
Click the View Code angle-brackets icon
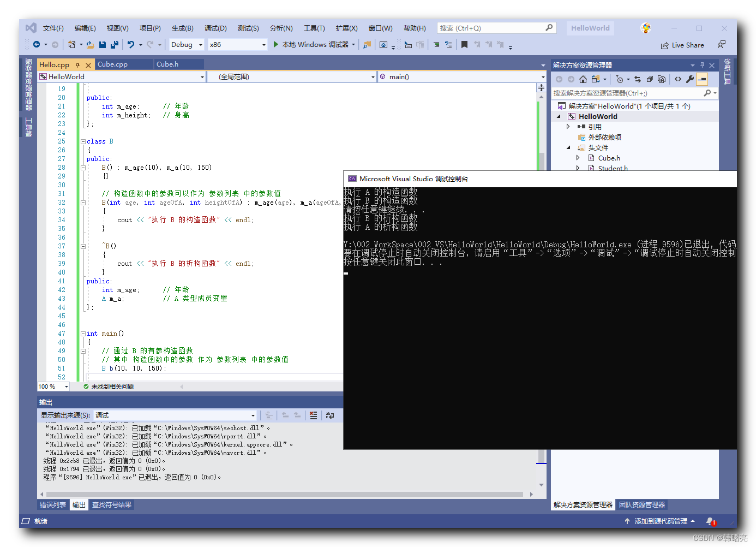[678, 79]
